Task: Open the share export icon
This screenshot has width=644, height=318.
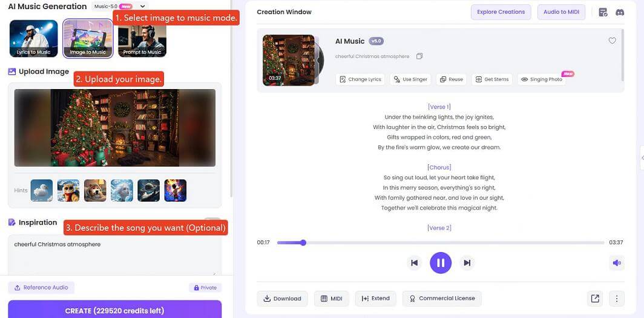Action: click(595, 299)
